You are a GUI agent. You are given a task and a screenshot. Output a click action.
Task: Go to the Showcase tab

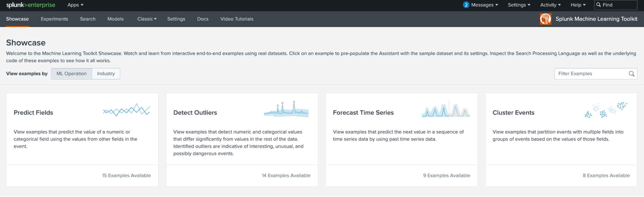coord(17,19)
